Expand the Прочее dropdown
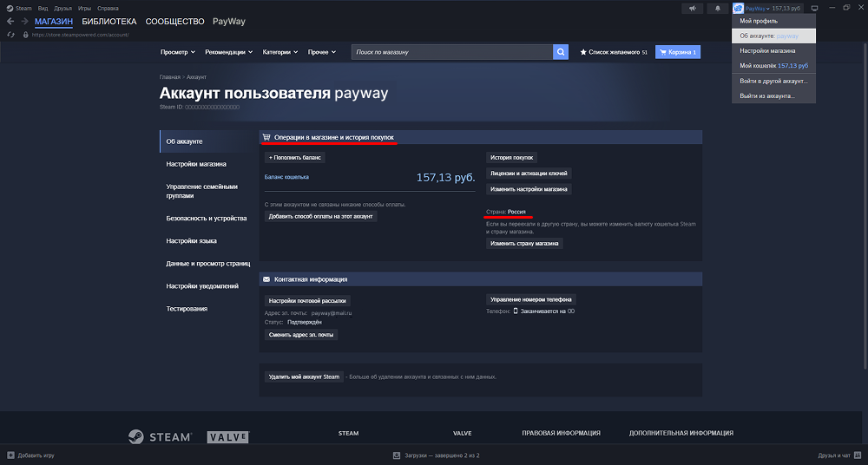This screenshot has width=868, height=465. pos(322,52)
